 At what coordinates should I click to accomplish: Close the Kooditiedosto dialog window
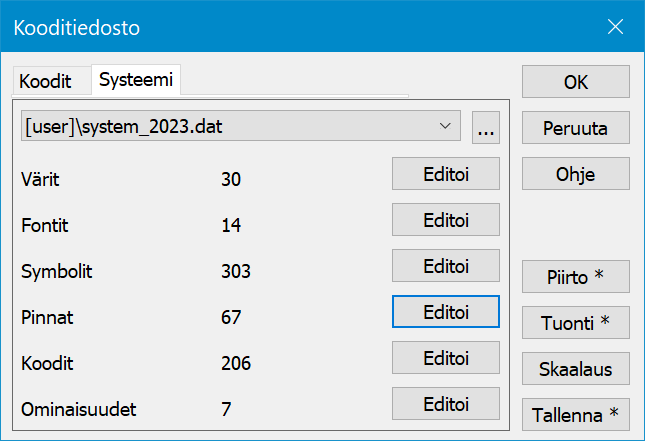(614, 27)
